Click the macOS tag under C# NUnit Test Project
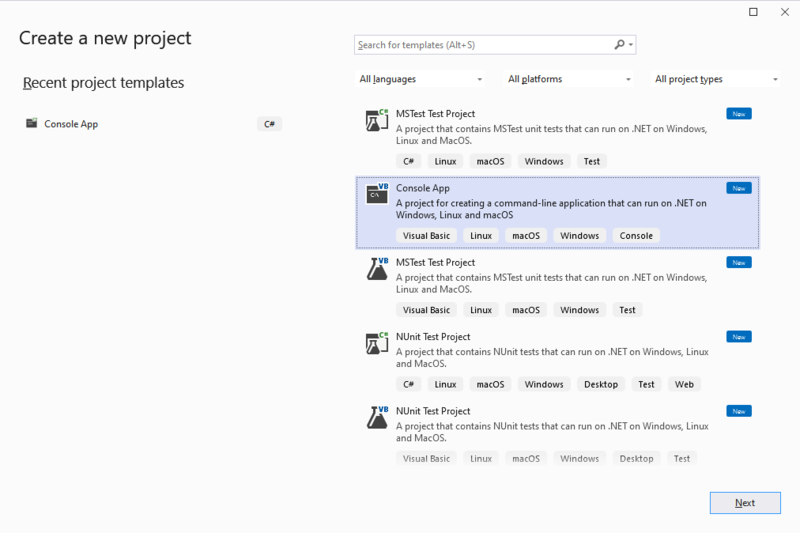The image size is (800, 533). [x=490, y=384]
